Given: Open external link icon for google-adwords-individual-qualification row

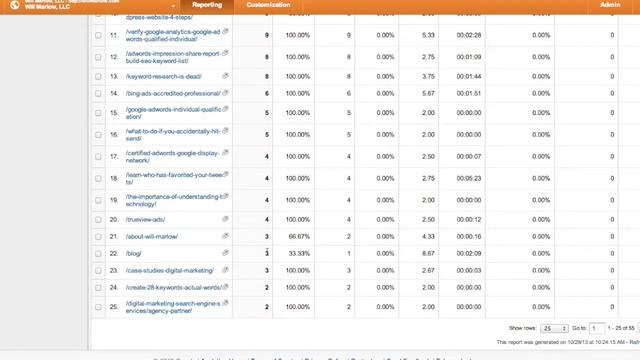Looking at the screenshot, I should tap(225, 109).
